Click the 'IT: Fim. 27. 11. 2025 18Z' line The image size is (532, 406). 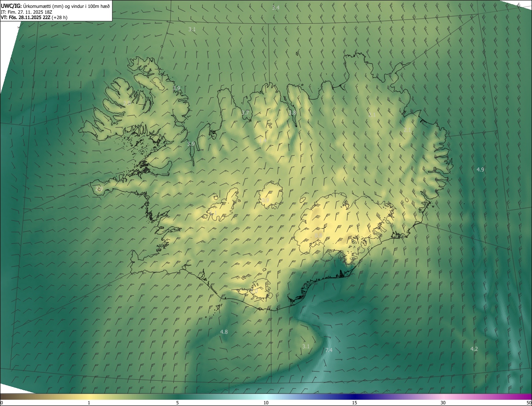[x=26, y=12]
